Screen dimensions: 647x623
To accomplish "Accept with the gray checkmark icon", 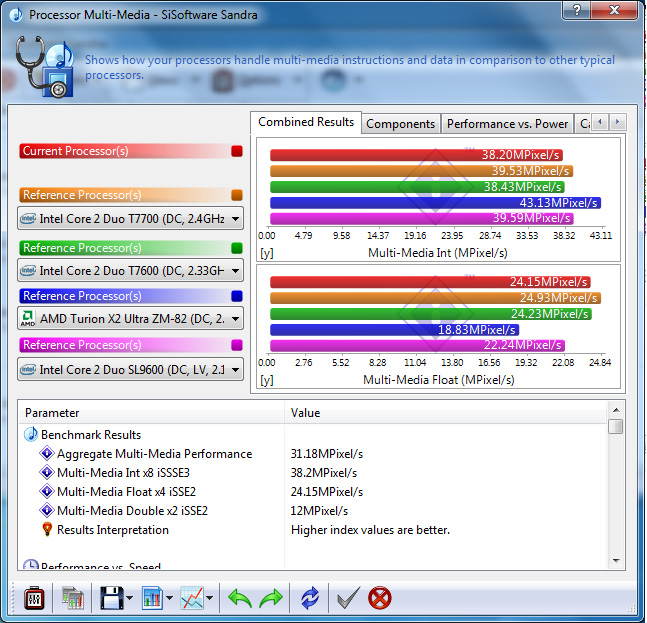I will point(348,598).
